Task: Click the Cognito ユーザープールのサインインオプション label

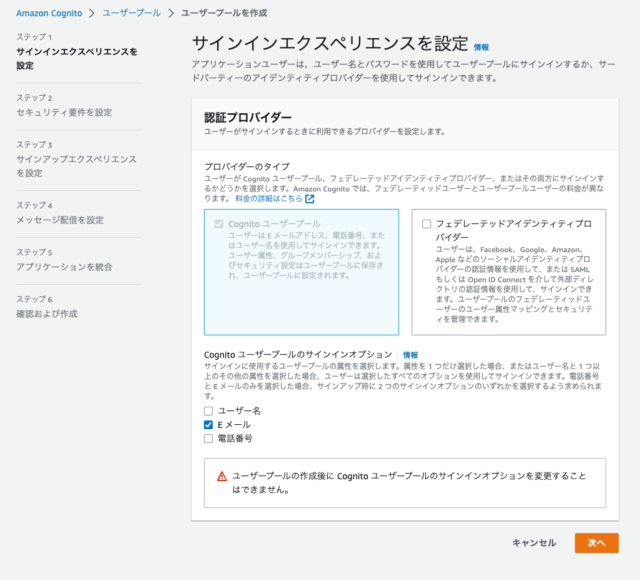Action: pos(298,354)
